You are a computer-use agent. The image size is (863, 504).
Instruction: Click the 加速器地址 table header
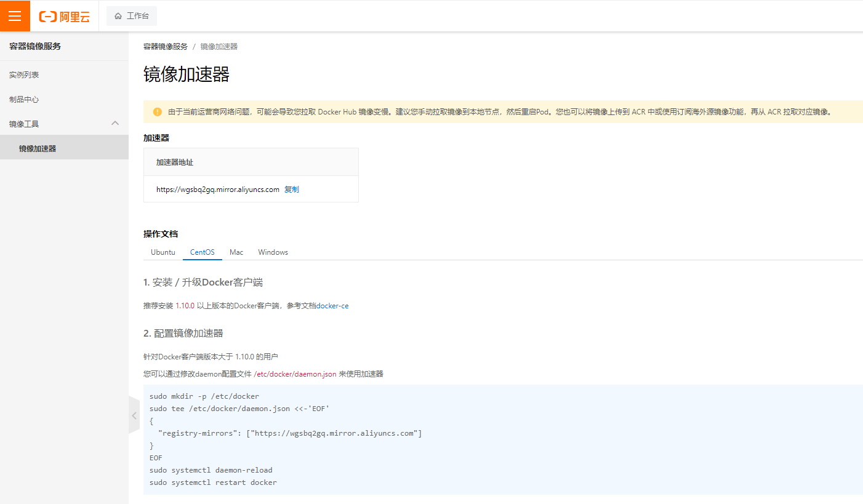[251, 162]
